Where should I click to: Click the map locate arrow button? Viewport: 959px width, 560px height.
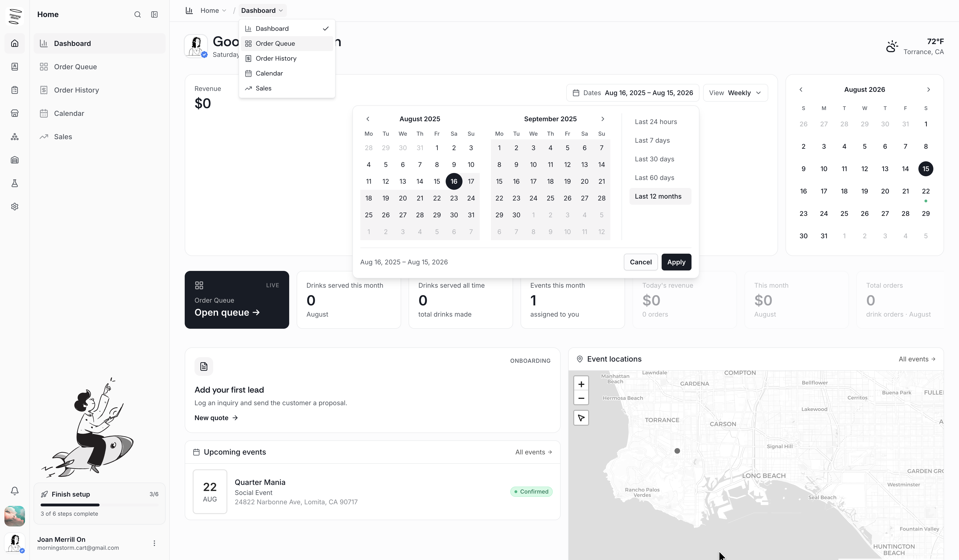pos(581,418)
